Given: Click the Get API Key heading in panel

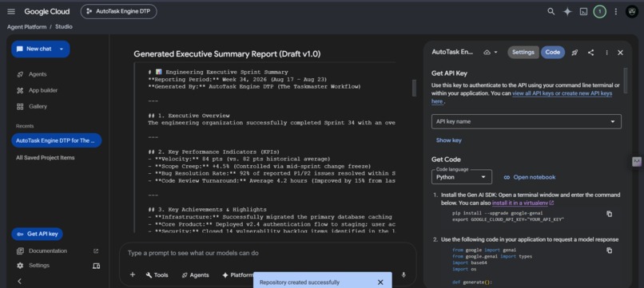Looking at the screenshot, I should point(449,73).
